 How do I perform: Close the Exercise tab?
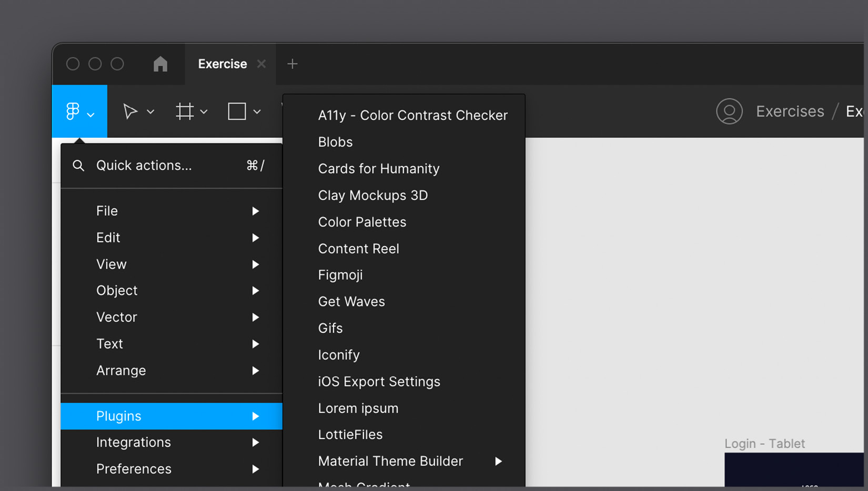pos(261,64)
